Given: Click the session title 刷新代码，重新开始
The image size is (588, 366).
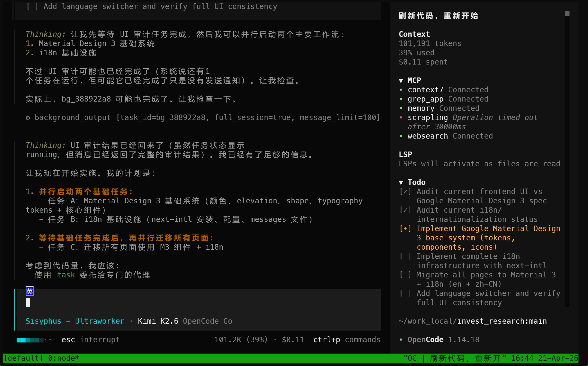Looking at the screenshot, I should pos(438,16).
